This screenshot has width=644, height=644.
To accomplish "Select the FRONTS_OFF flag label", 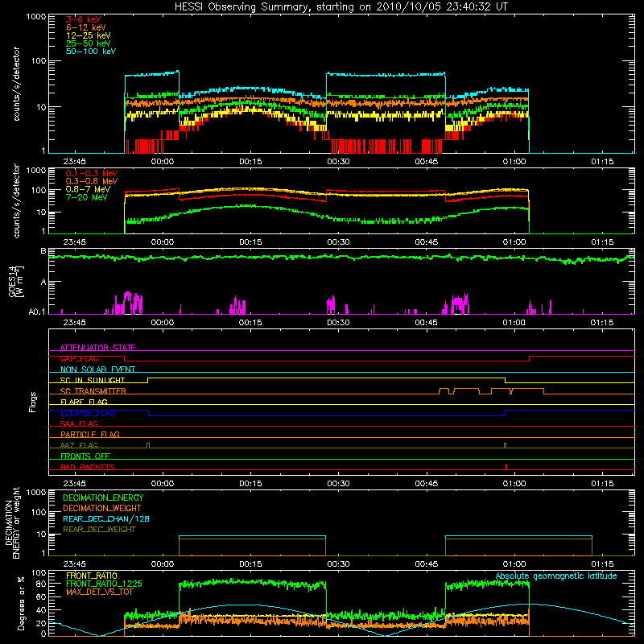I will pyautogui.click(x=85, y=456).
